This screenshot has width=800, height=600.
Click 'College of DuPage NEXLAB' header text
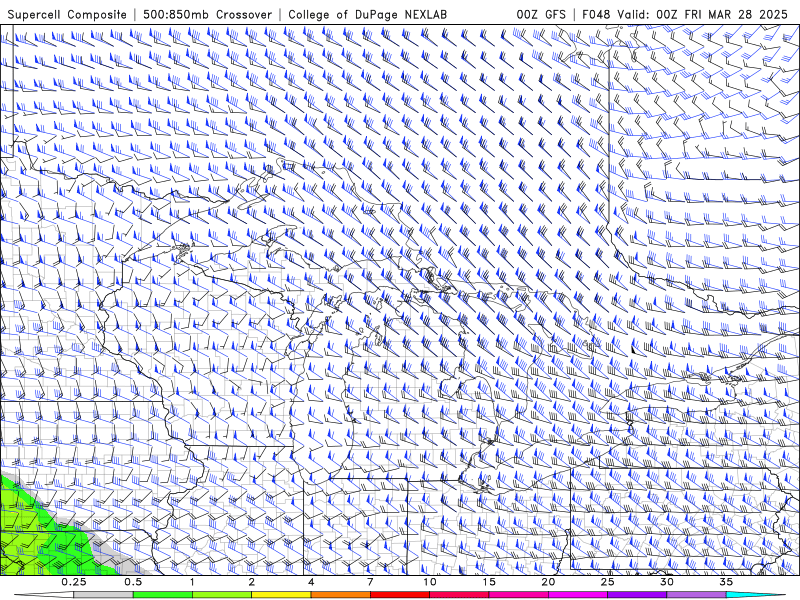[x=367, y=15]
